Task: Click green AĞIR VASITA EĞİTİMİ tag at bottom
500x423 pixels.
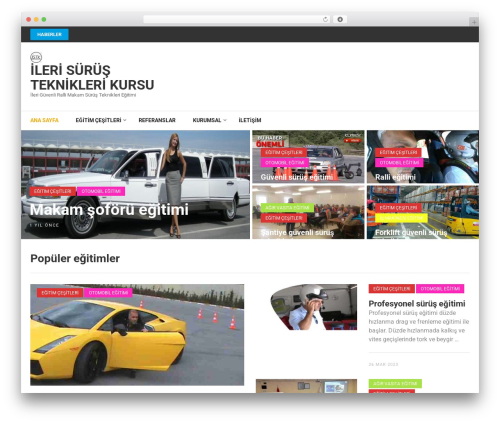Action: click(395, 383)
